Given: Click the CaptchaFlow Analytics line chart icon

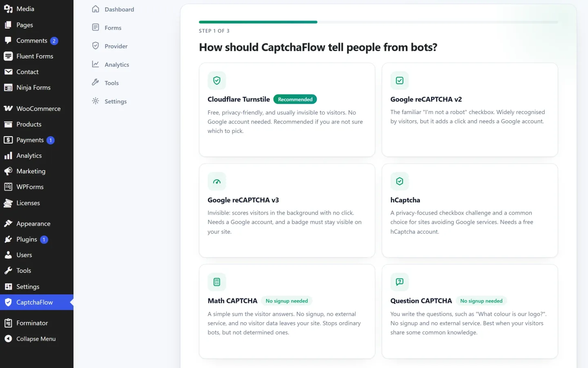Looking at the screenshot, I should [96, 64].
